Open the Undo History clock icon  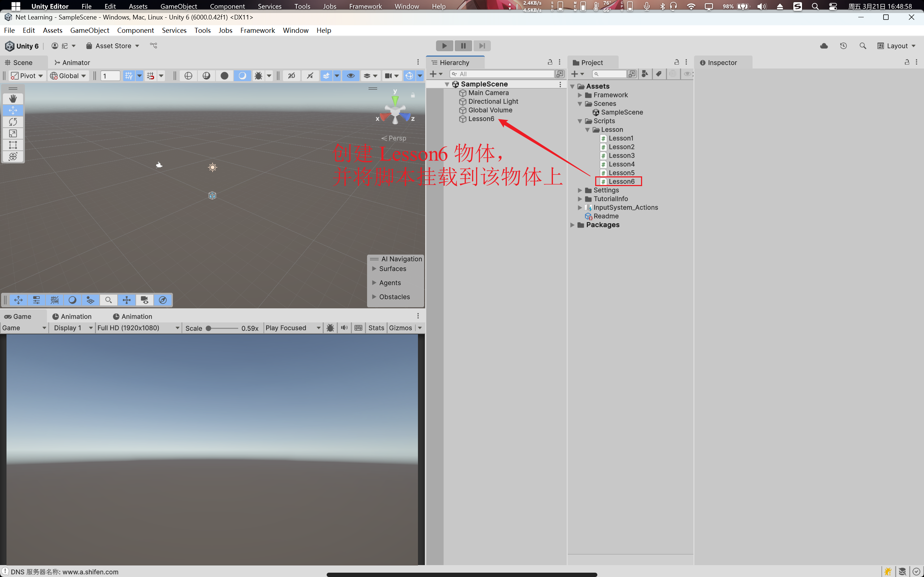(x=844, y=46)
